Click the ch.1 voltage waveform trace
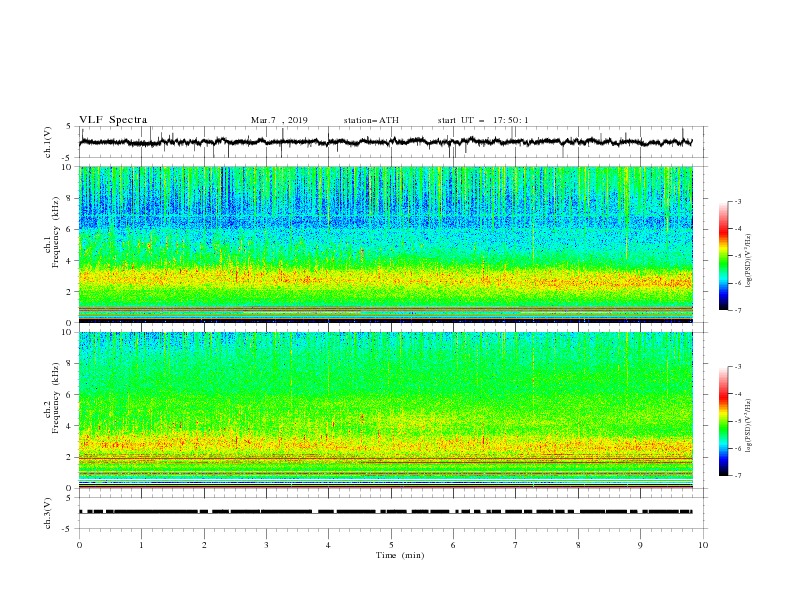 tap(385, 142)
